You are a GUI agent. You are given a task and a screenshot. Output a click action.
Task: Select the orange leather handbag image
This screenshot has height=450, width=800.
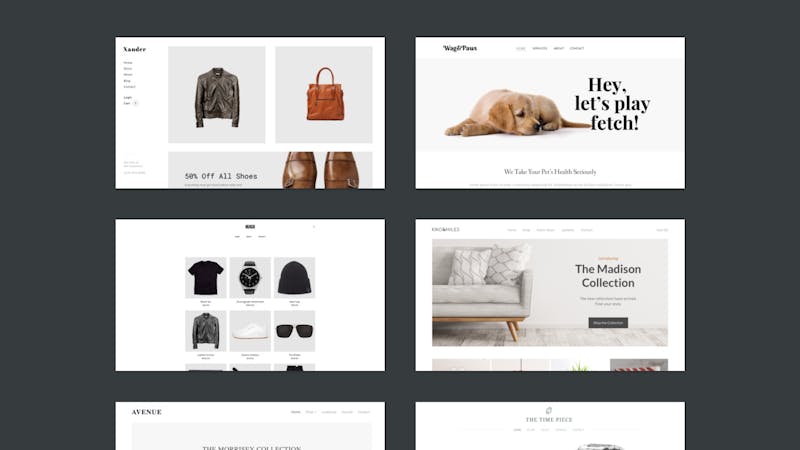coord(324,95)
